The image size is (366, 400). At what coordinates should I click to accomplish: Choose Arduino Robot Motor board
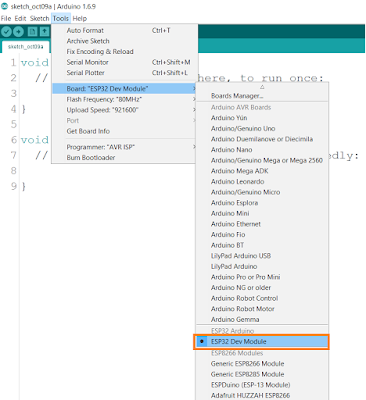coord(262,309)
